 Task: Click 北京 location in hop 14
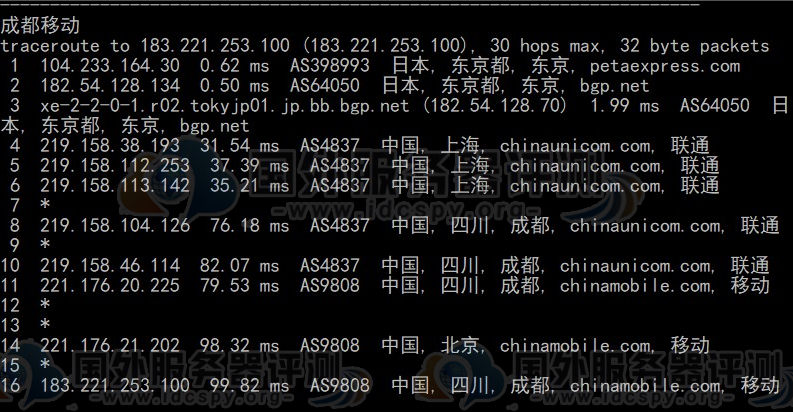[x=460, y=346]
